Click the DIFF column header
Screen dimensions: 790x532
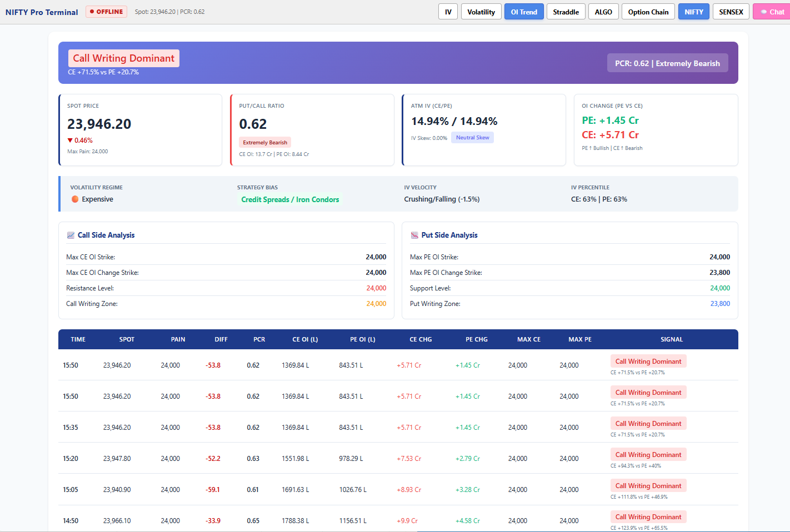pyautogui.click(x=221, y=339)
